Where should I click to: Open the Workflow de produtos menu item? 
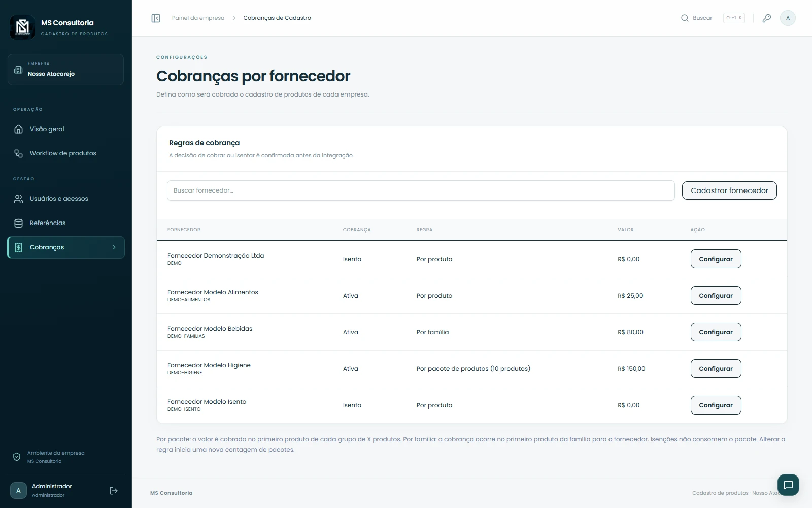(66, 153)
